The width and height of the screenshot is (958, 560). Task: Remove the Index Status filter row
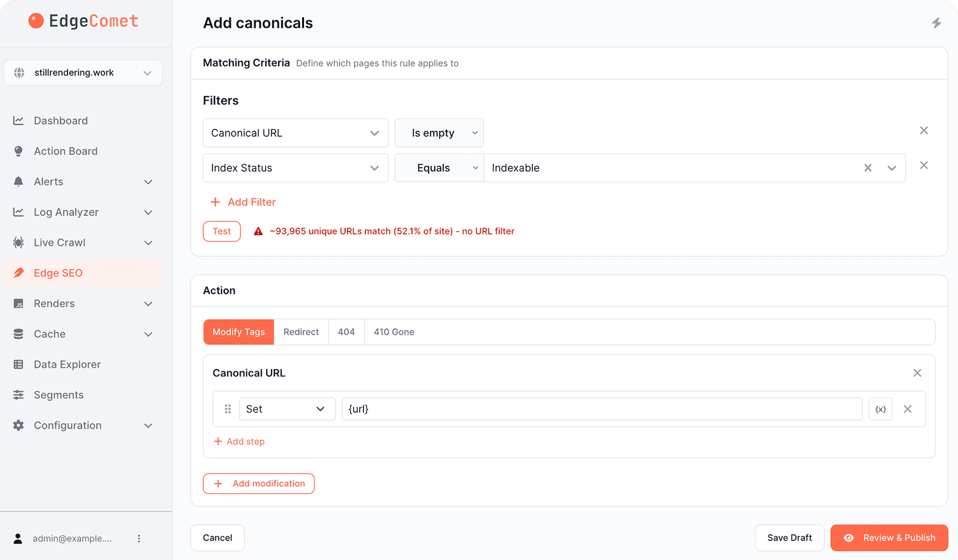[x=924, y=165]
